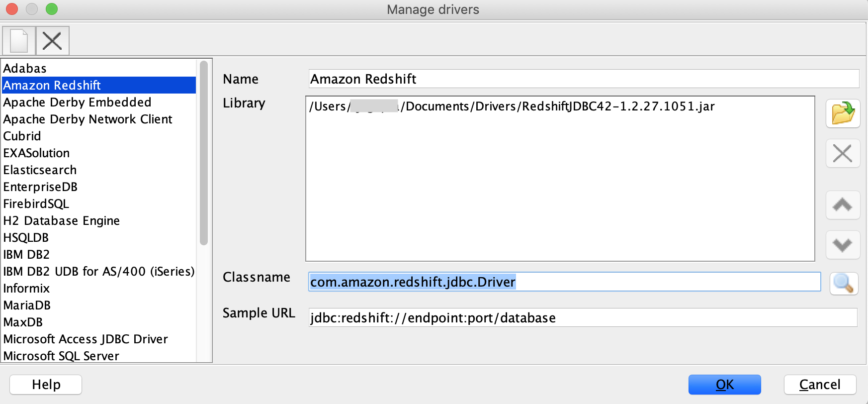Select Informix driver
The height and width of the screenshot is (404, 868).
coord(99,288)
